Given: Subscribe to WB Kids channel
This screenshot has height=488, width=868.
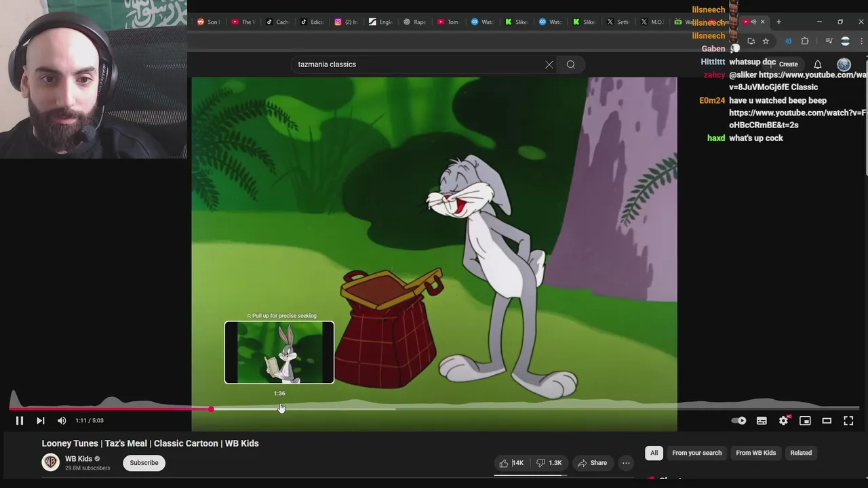Looking at the screenshot, I should [144, 463].
